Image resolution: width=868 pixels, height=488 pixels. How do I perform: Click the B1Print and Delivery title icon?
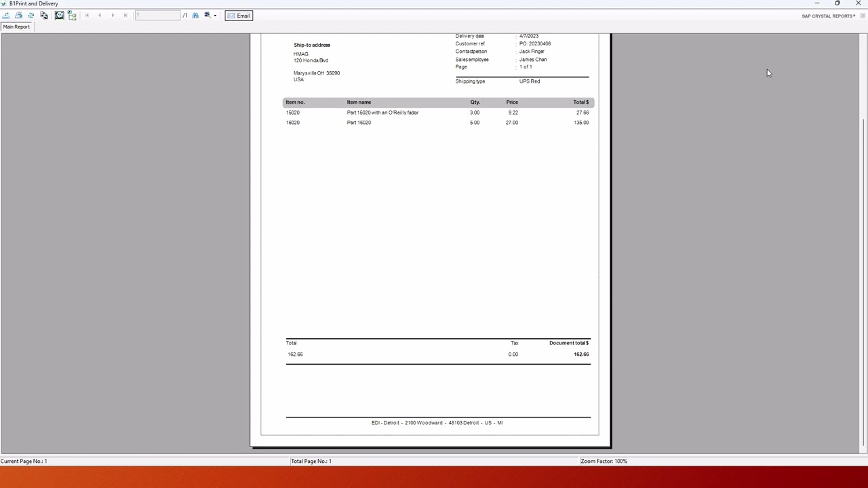coord(4,3)
